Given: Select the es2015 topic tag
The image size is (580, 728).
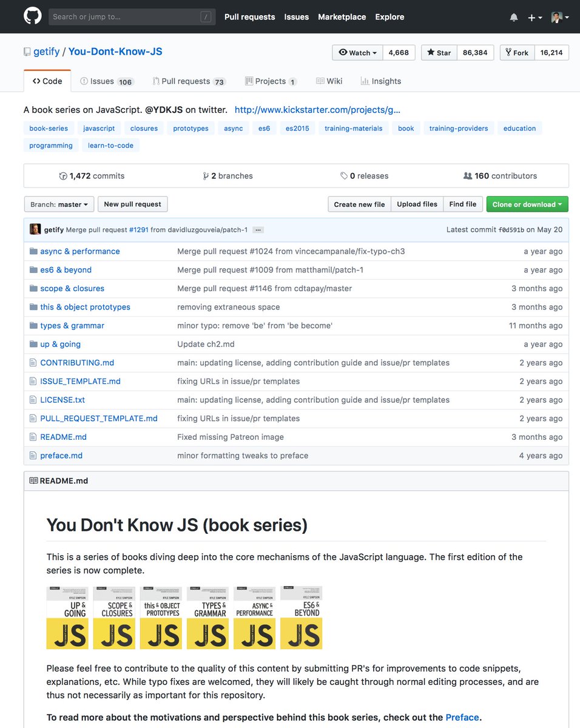Looking at the screenshot, I should coord(297,128).
